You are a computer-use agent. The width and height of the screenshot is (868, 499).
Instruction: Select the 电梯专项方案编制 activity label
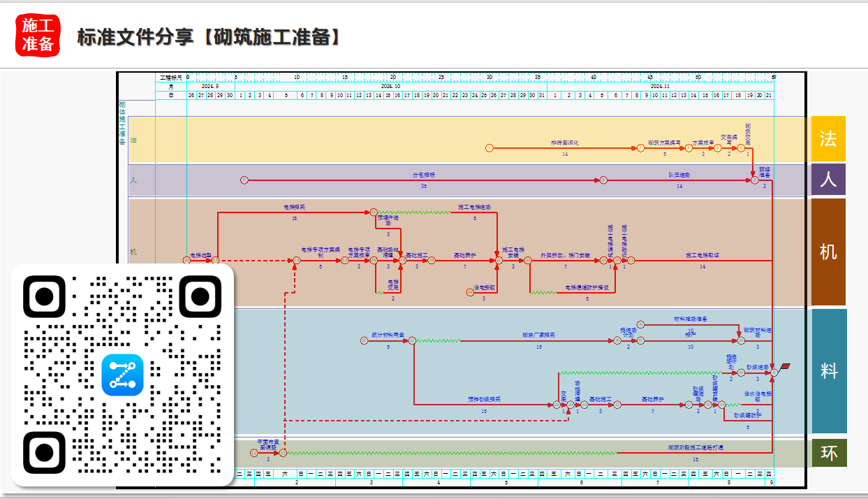tap(321, 252)
